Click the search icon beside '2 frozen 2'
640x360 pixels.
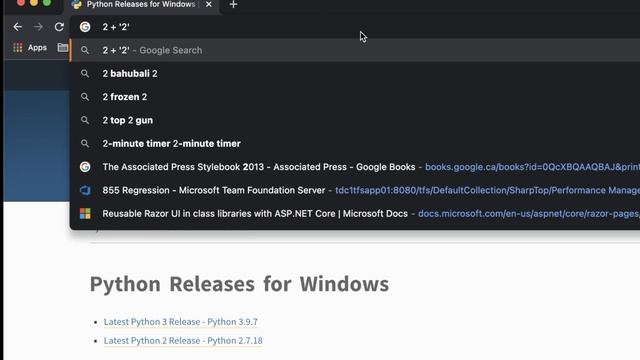pyautogui.click(x=85, y=97)
